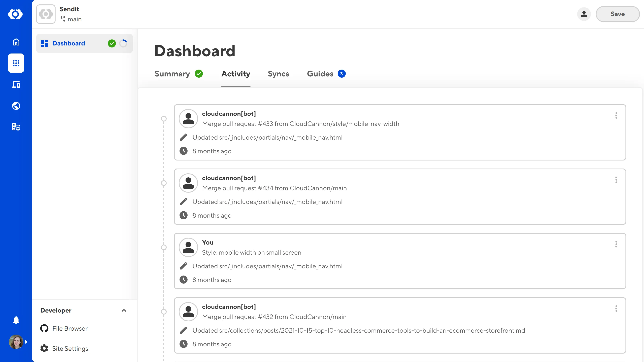The height and width of the screenshot is (362, 644).
Task: Select the apps grid icon in the sidebar
Action: tap(16, 63)
